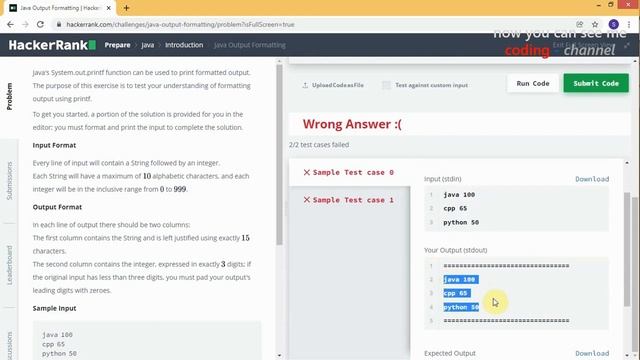Go to Java breadcrumb
The width and height of the screenshot is (640, 360).
(x=148, y=45)
